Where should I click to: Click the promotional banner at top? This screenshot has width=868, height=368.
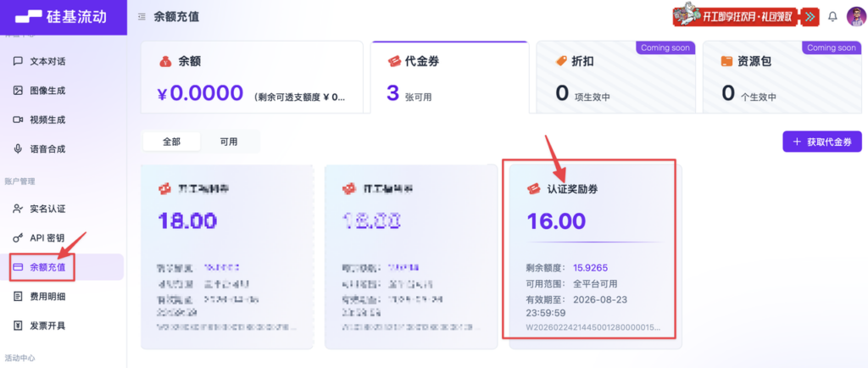(747, 16)
